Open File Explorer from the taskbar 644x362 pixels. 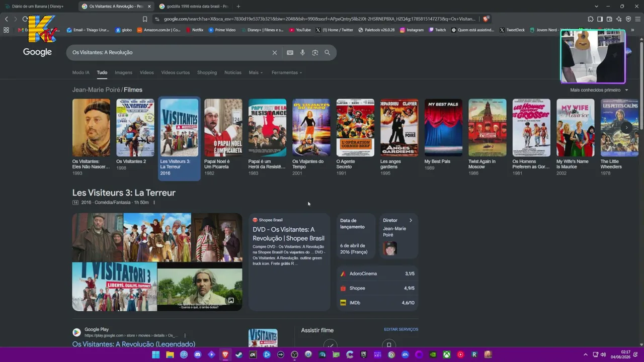(170, 354)
